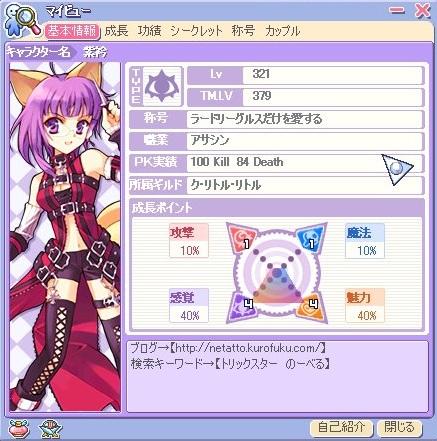
Task: Click the orange charm corner icon
Action: [x=311, y=307]
